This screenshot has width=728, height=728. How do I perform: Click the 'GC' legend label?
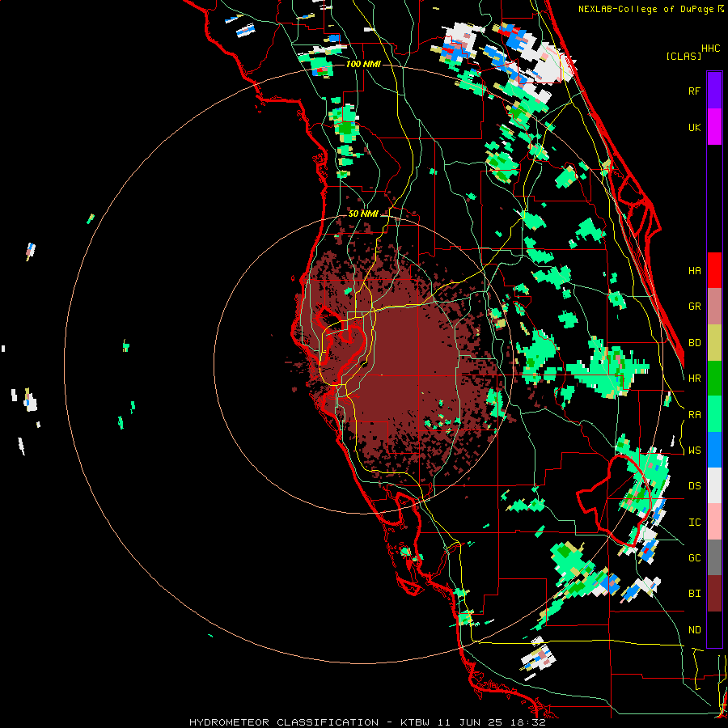tap(694, 558)
